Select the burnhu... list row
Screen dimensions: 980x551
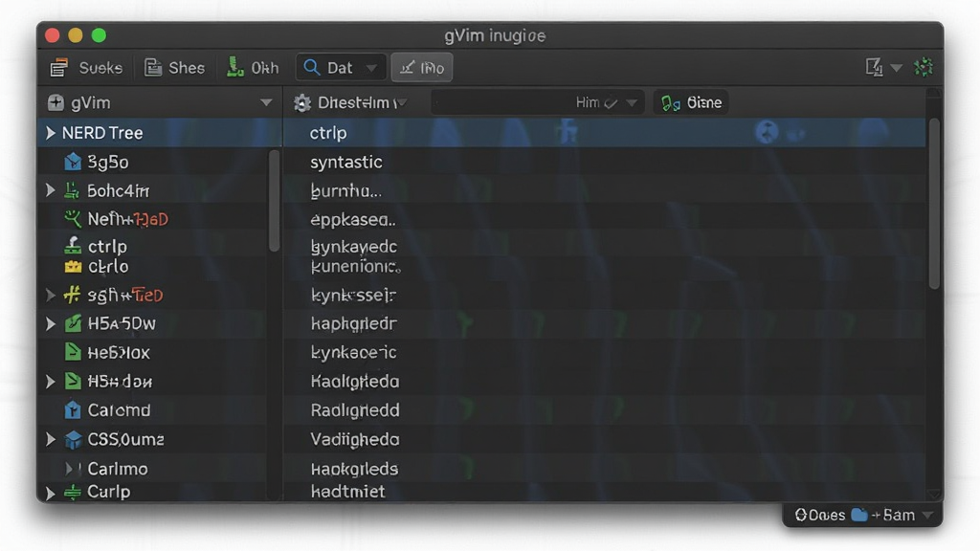[605, 190]
